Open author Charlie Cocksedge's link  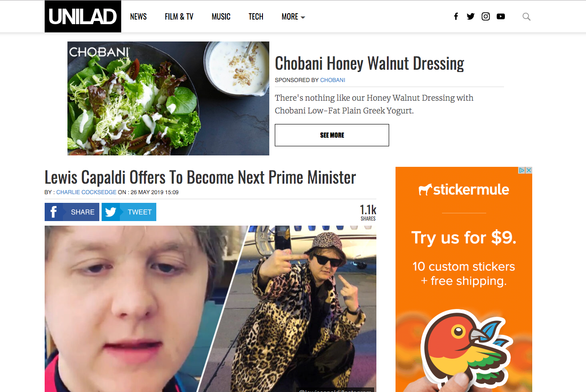pyautogui.click(x=87, y=192)
